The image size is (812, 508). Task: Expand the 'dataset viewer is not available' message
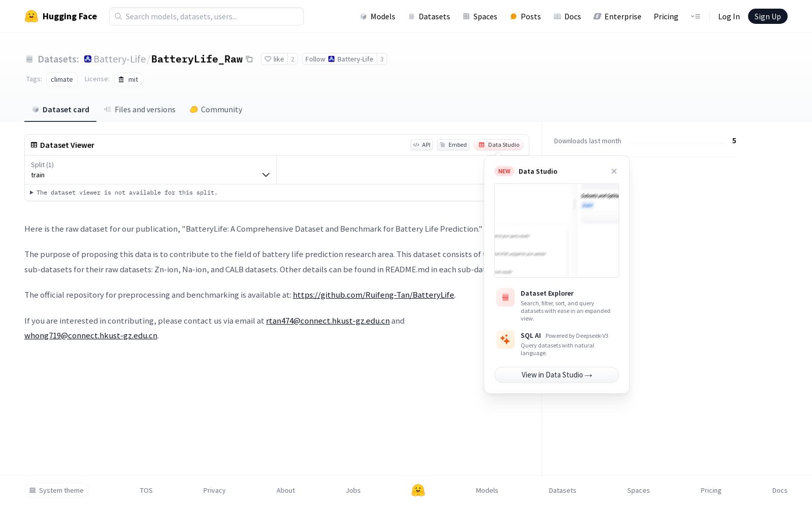click(x=124, y=193)
